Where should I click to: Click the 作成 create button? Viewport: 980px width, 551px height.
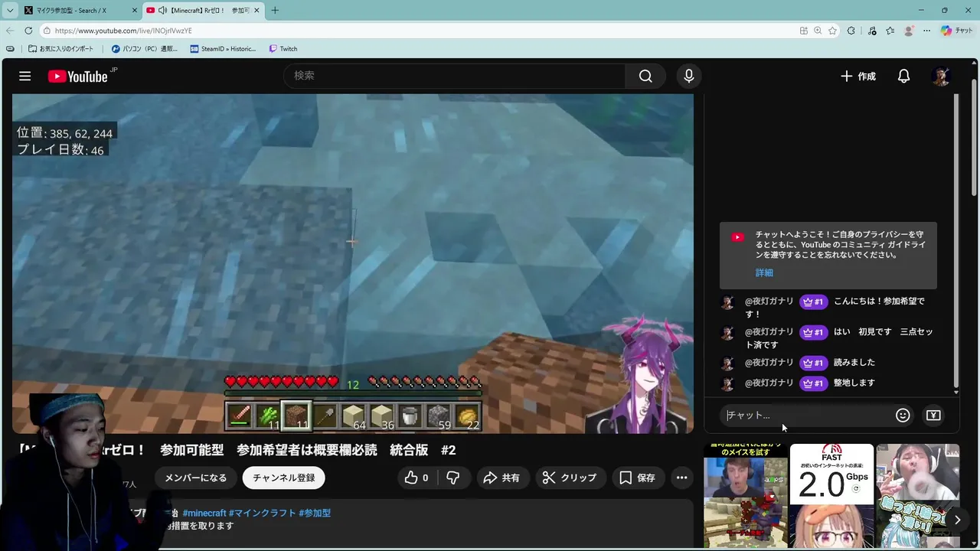pyautogui.click(x=858, y=76)
